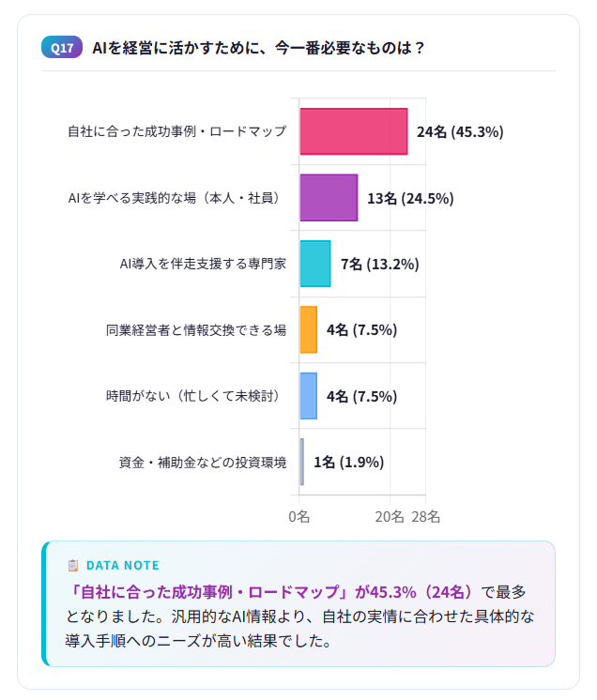Click the 24名 (45.3%) value label
Image resolution: width=597 pixels, height=700 pixels.
point(460,131)
